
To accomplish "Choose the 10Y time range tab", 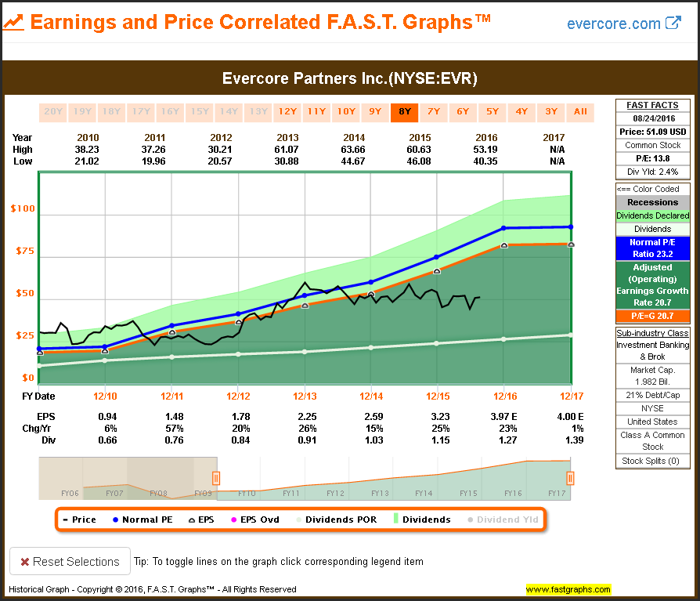I will coord(346,111).
